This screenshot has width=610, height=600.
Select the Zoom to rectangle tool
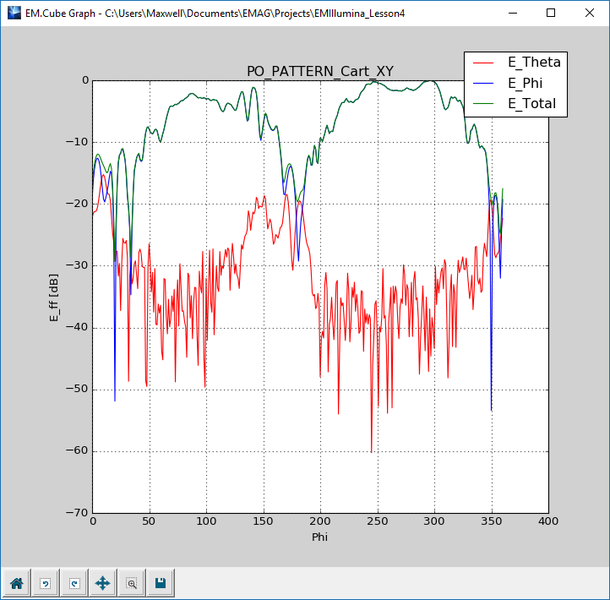tap(131, 583)
